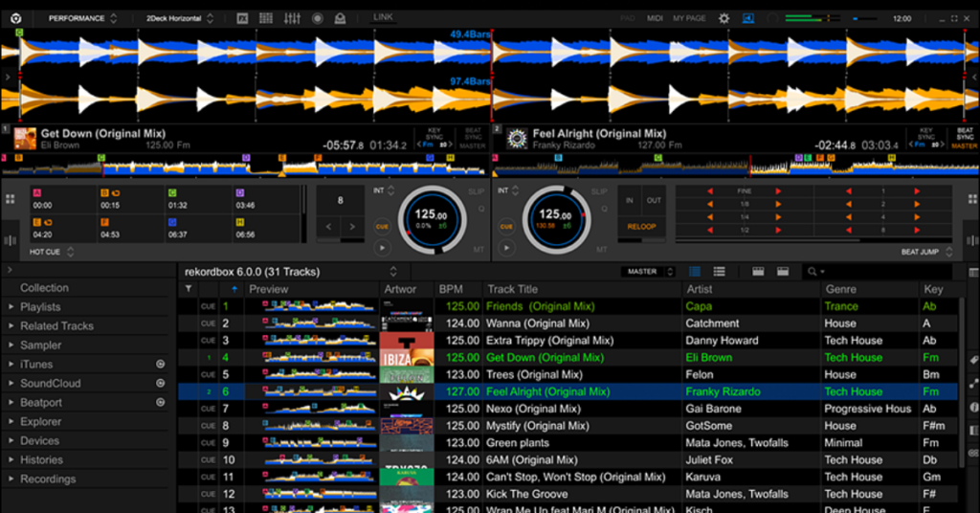Open the 2Deck Horizontal layout dropdown
Screen dimensions: 980x513
tap(180, 18)
